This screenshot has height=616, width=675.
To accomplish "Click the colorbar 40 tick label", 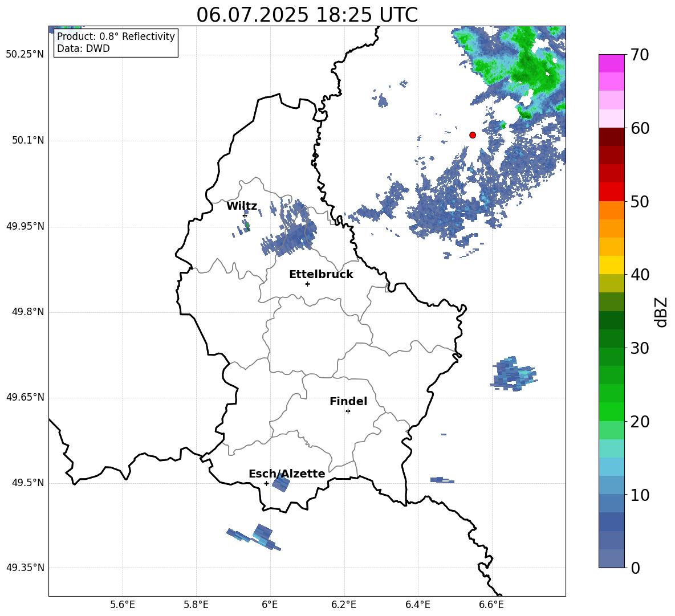I will click(640, 275).
